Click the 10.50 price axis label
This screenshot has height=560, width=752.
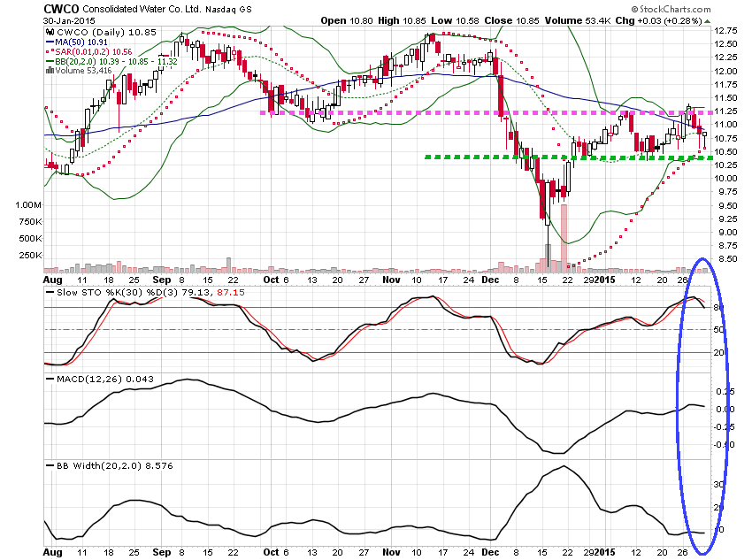[x=725, y=151]
